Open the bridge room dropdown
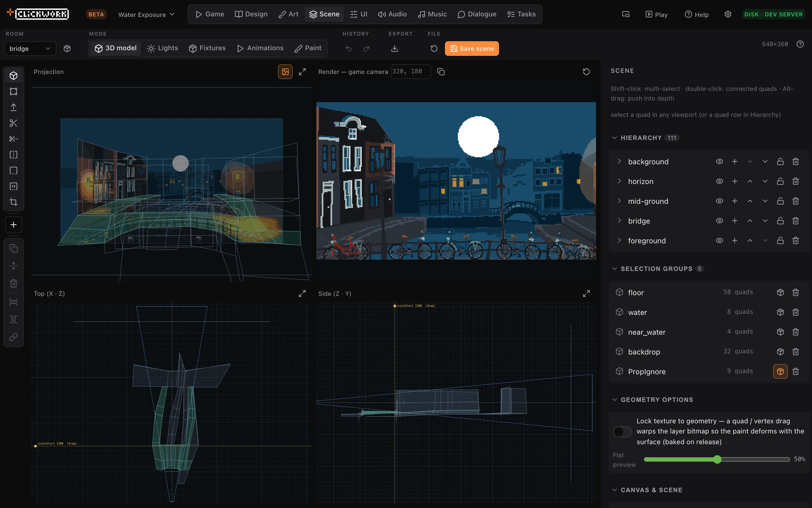812x508 pixels. 30,48
